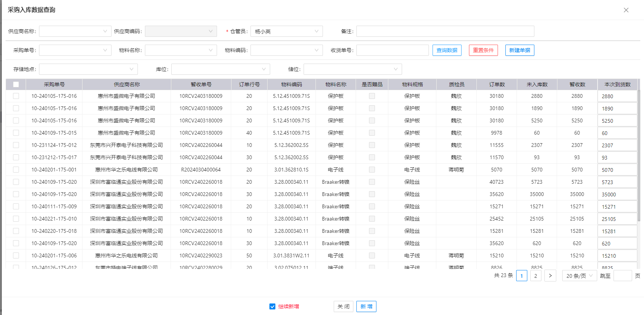Click the 重置条件 button
Image resolution: width=644 pixels, height=315 pixels.
pos(483,50)
